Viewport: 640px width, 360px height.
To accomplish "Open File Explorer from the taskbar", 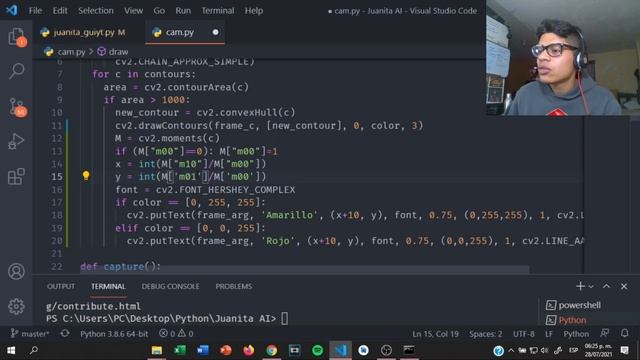I will pyautogui.click(x=157, y=350).
